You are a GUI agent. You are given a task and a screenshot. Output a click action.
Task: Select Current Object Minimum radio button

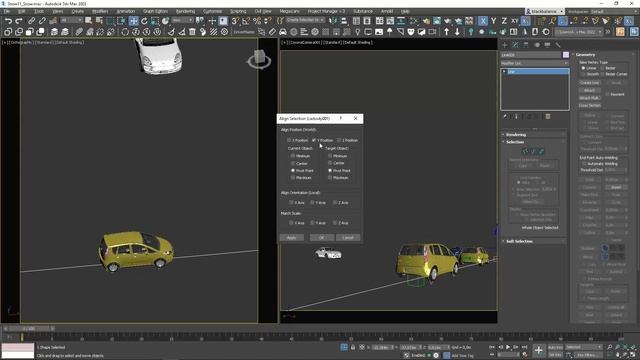[x=293, y=156]
